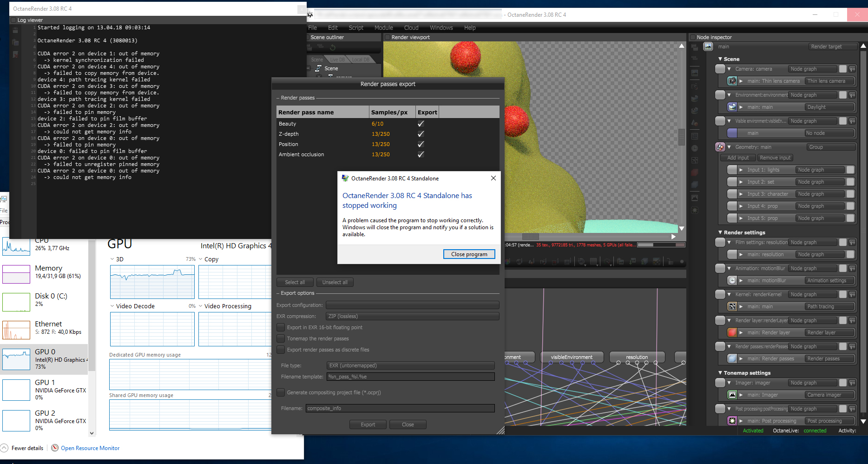Click the Node inspector vertical scrollbar
This screenshot has width=868, height=464.
point(863,232)
